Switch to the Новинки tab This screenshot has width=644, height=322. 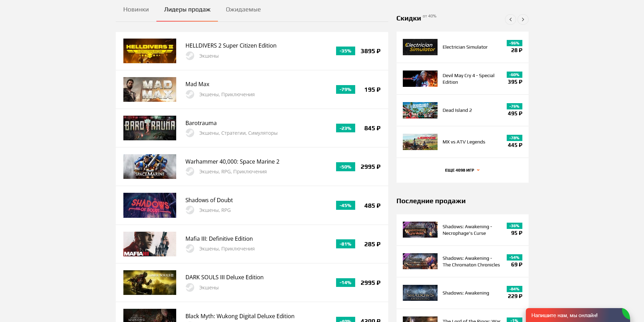136,9
